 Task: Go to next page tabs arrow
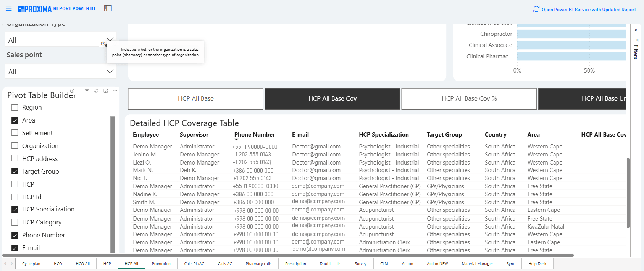click(x=12, y=263)
